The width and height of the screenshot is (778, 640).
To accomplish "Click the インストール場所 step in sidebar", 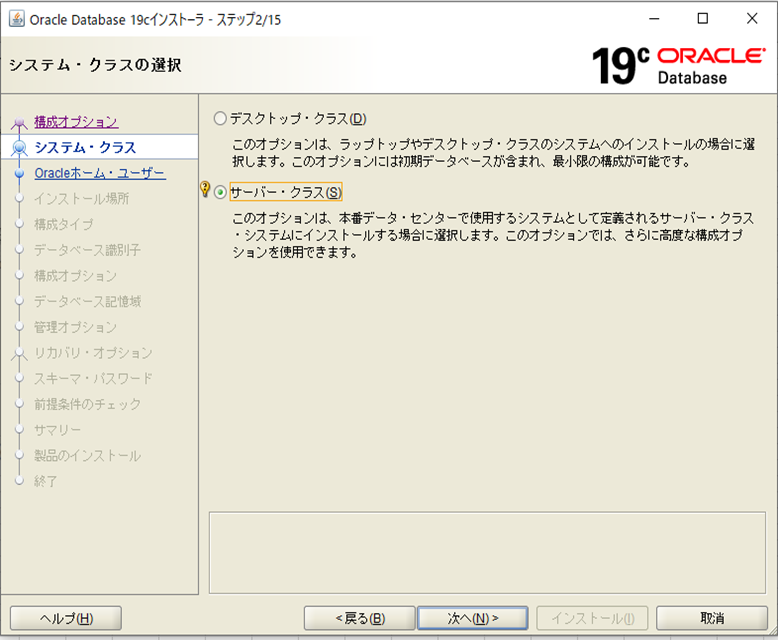I will pos(81,199).
